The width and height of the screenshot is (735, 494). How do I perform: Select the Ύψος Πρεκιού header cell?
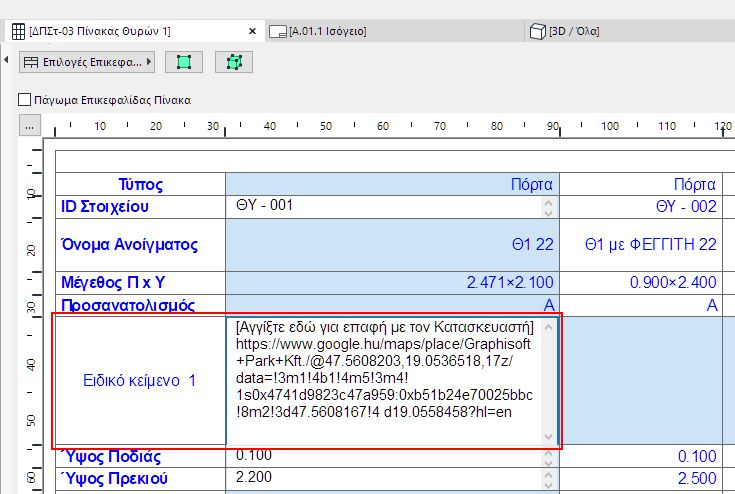pyautogui.click(x=141, y=479)
